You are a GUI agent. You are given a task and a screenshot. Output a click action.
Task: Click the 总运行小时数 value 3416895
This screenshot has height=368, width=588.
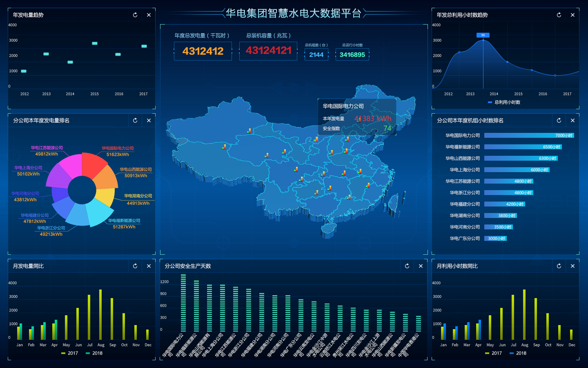pos(352,54)
